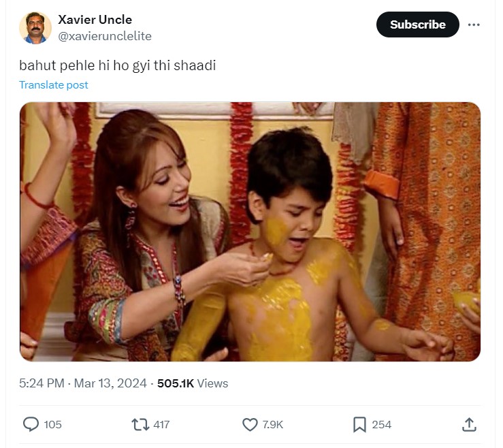Screen dimensions: 503x448
Task: Click the 105 replies count
Action: [52, 424]
